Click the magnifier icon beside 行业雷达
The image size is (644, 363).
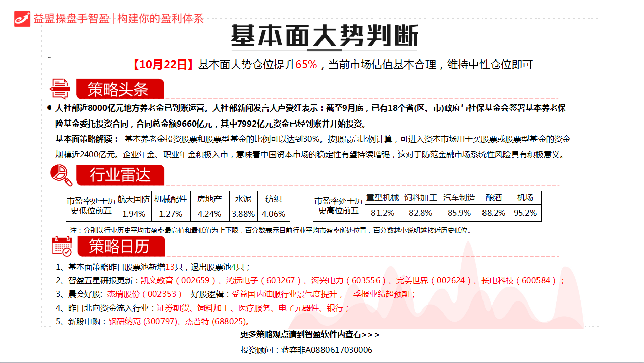point(61,175)
